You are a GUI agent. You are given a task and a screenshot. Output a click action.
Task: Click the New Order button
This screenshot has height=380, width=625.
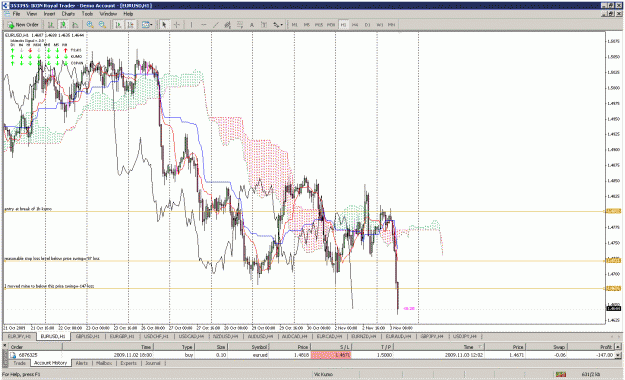23,25
